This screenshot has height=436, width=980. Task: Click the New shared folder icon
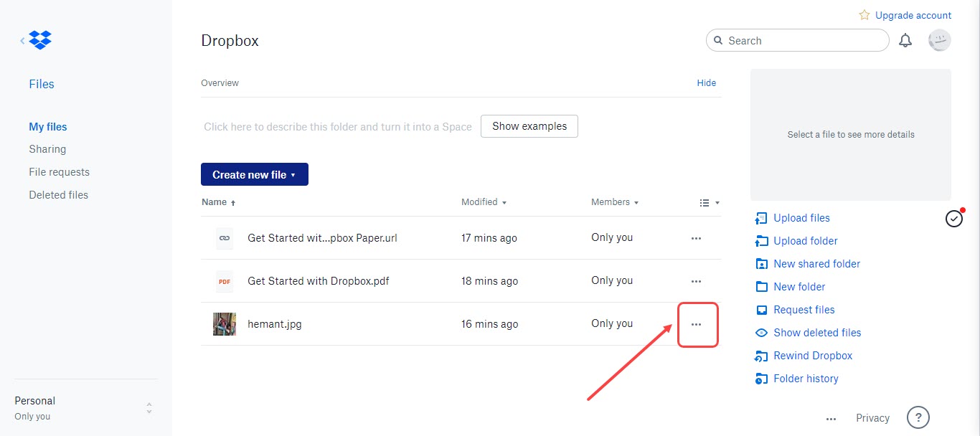coord(761,264)
